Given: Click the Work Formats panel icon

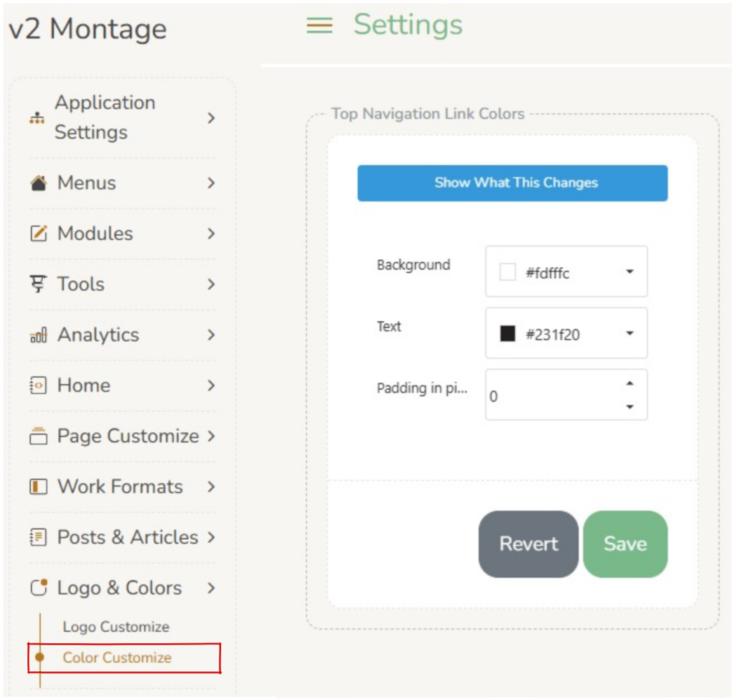Looking at the screenshot, I should 38,487.
